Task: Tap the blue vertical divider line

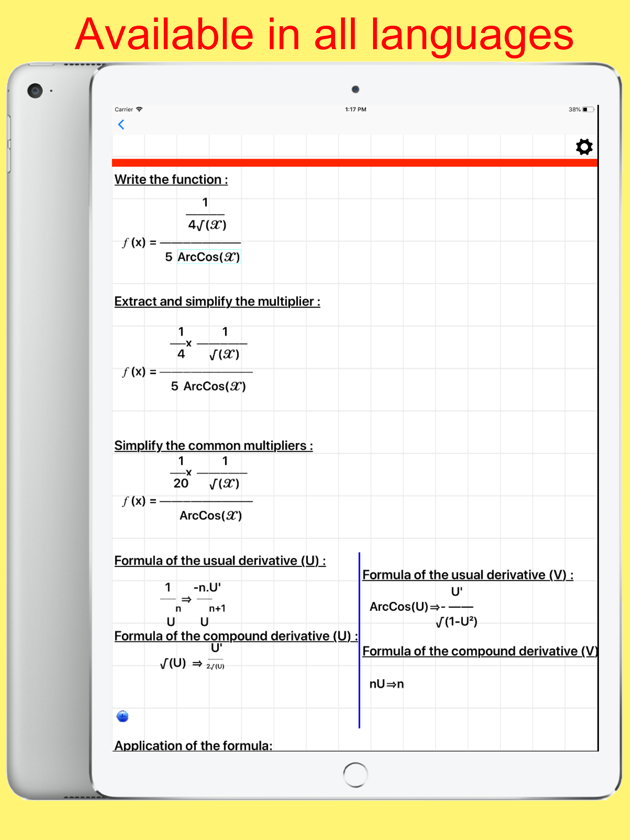Action: (359, 640)
